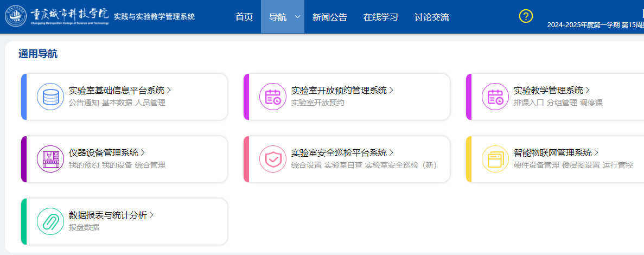Expand 实验室基础信息平台系统 via its chevron
This screenshot has width=644, height=255.
click(169, 90)
